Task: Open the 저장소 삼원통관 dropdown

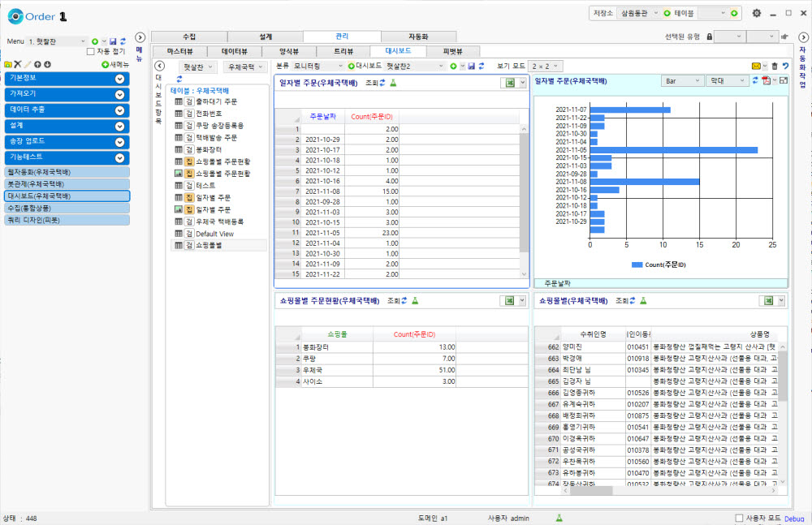Action: [638, 14]
